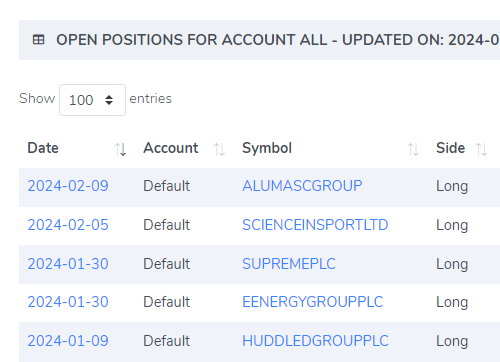Open the SCIENCEINSPORTLTD symbol link
This screenshot has width=500, height=362.
point(315,225)
